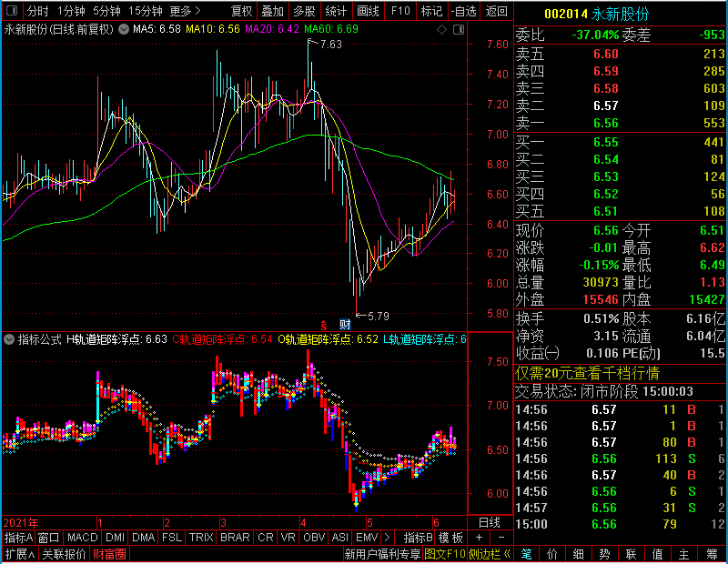Select the 1分钟 period
Viewport: 728px width, 564px height.
tap(71, 11)
